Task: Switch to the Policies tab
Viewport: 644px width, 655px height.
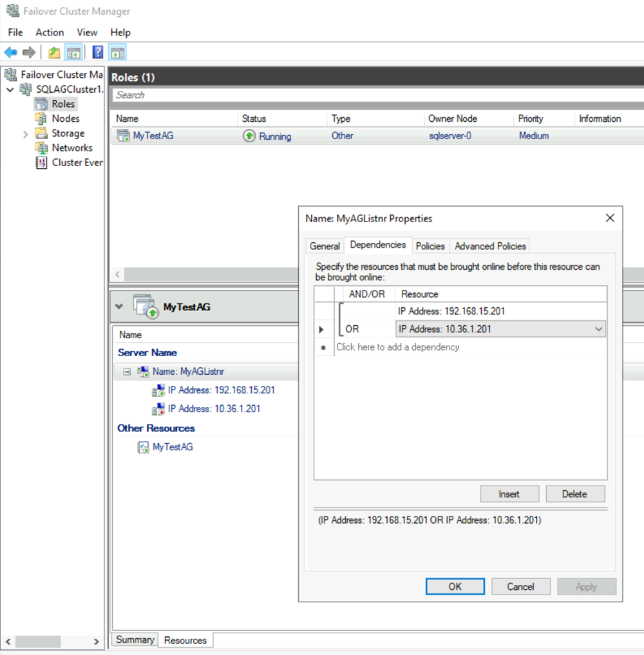Action: point(430,246)
